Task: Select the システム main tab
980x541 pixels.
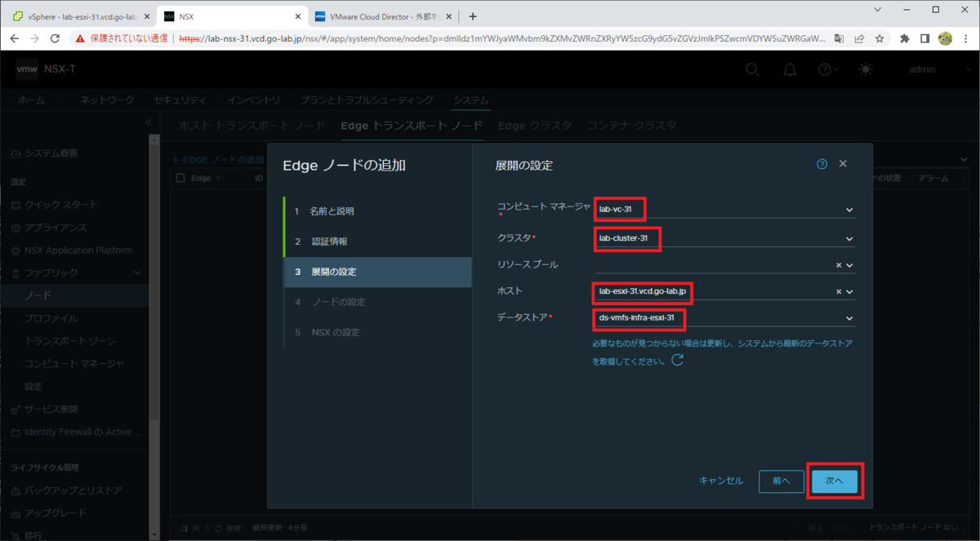Action: point(471,100)
